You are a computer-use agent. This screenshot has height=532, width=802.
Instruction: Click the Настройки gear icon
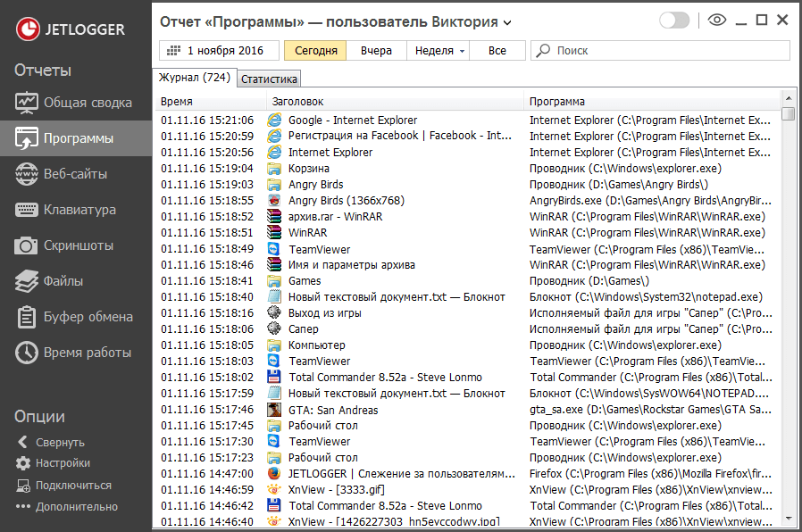pyautogui.click(x=23, y=463)
